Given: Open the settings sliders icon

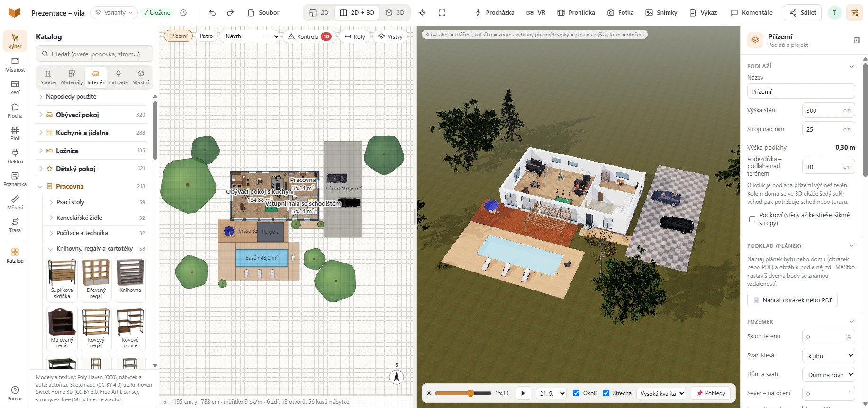Looking at the screenshot, I should (854, 13).
